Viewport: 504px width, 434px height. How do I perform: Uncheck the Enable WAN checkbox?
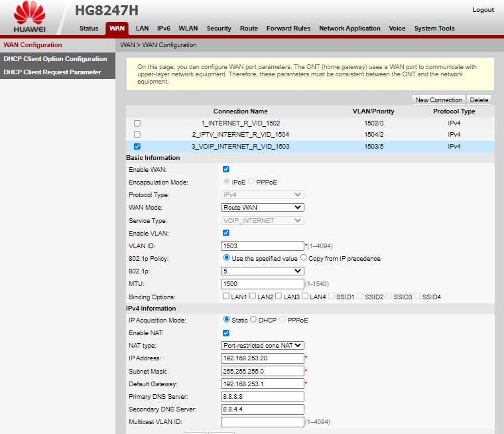tap(226, 170)
